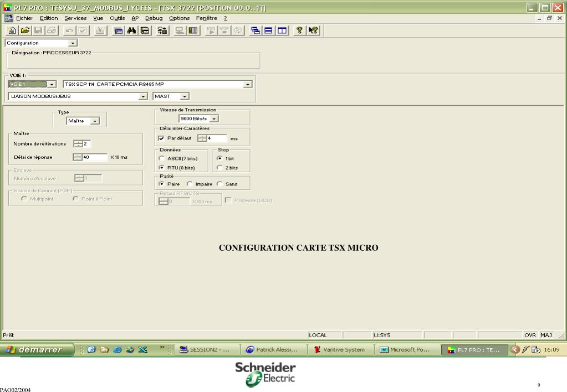The width and height of the screenshot is (567, 392).
Task: Click the tray orange arrow expand icon
Action: point(515,349)
